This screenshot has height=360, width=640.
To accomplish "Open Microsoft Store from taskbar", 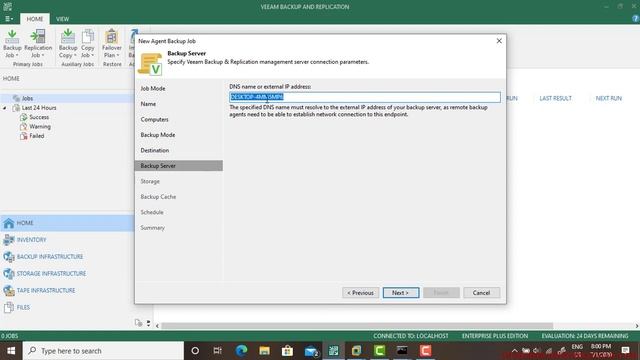I will click(x=287, y=351).
